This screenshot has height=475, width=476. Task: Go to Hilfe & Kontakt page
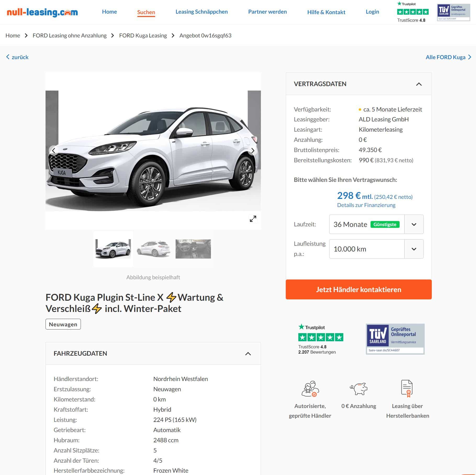pos(326,12)
